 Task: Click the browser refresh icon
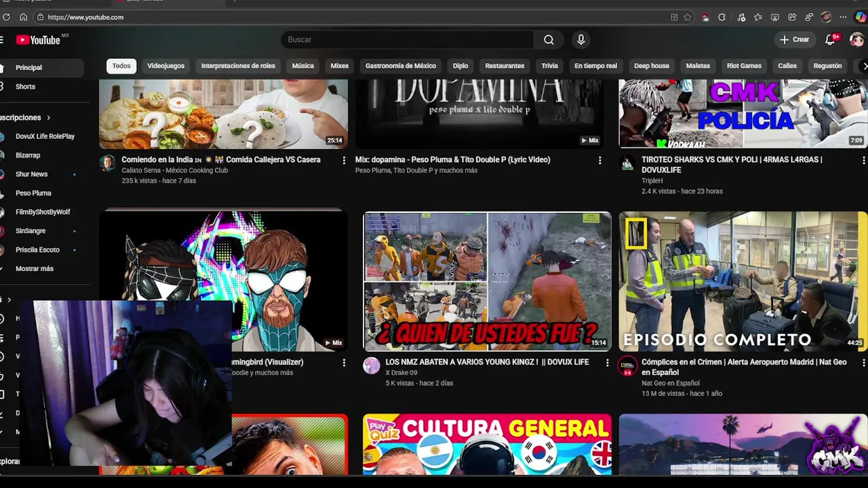(7, 17)
